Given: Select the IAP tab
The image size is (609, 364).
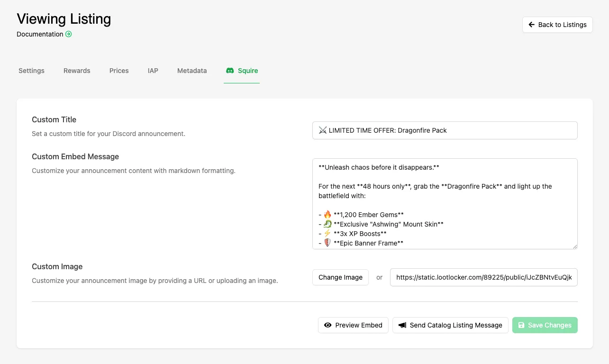Looking at the screenshot, I should coord(153,71).
